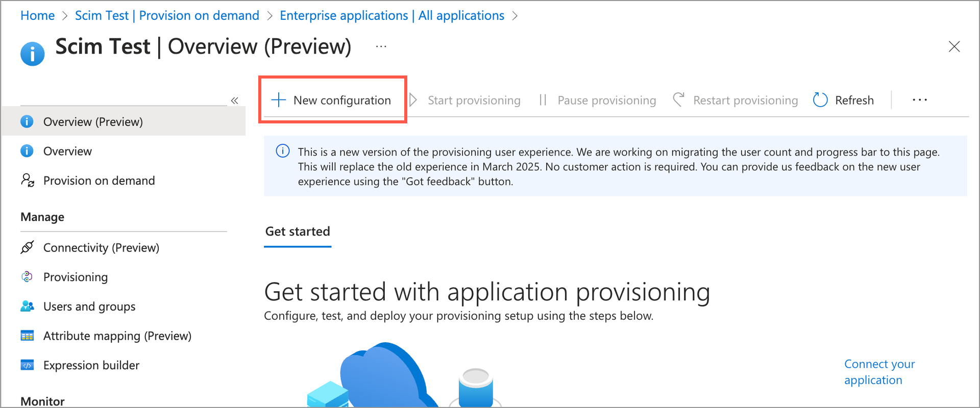Open the plain Overview sidebar item
The height and width of the screenshot is (408, 980).
[x=67, y=151]
